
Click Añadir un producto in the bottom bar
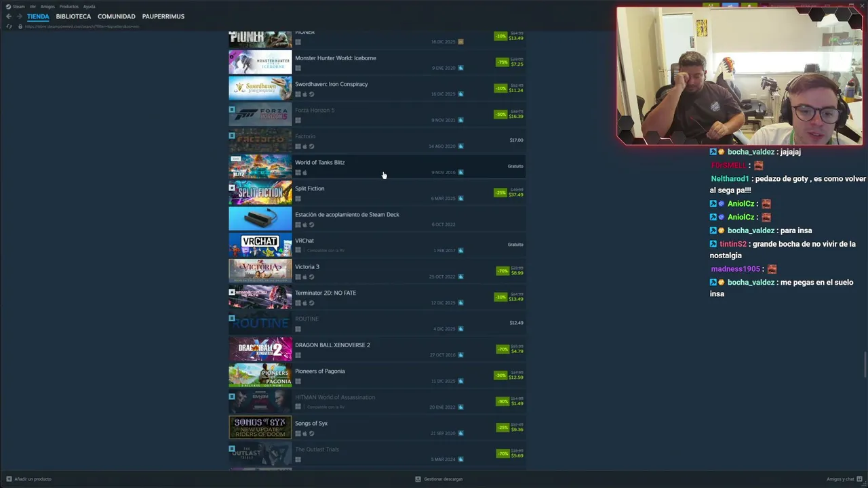click(x=33, y=479)
